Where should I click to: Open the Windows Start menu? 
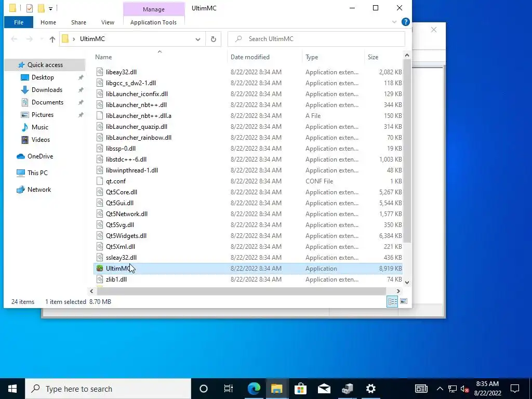pyautogui.click(x=12, y=389)
